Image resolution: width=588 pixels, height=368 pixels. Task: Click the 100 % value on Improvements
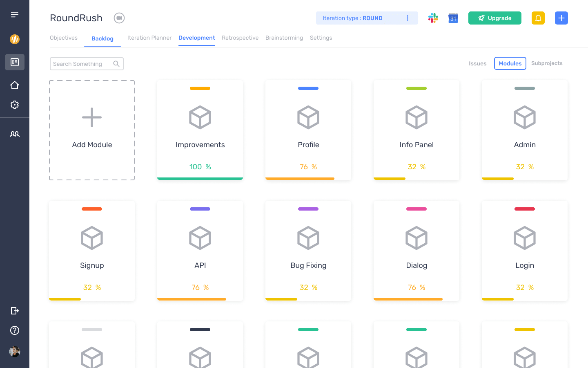200,167
